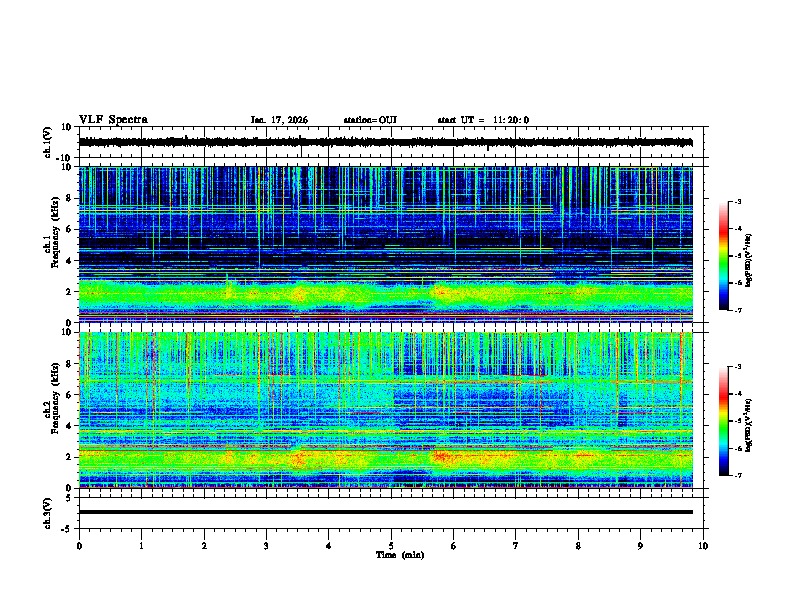The image size is (792, 612).
Task: Click the flat ch.3 voltage trace line
Action: 386,512
